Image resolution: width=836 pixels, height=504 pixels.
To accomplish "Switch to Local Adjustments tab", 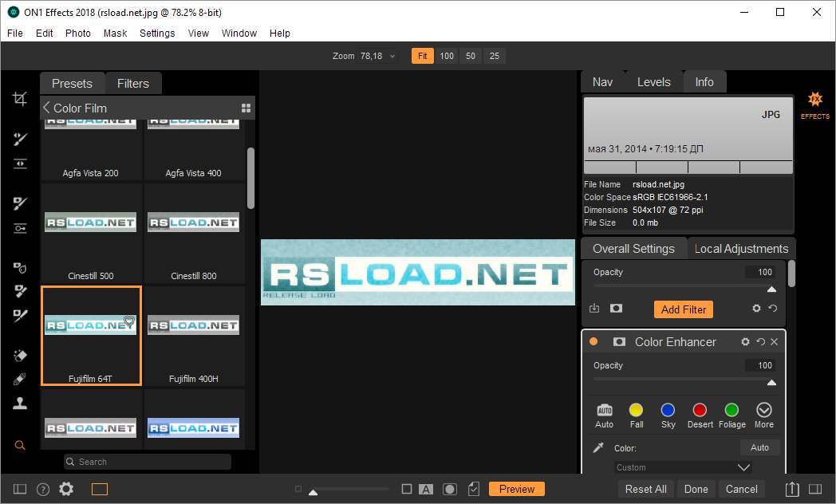I will [x=741, y=249].
